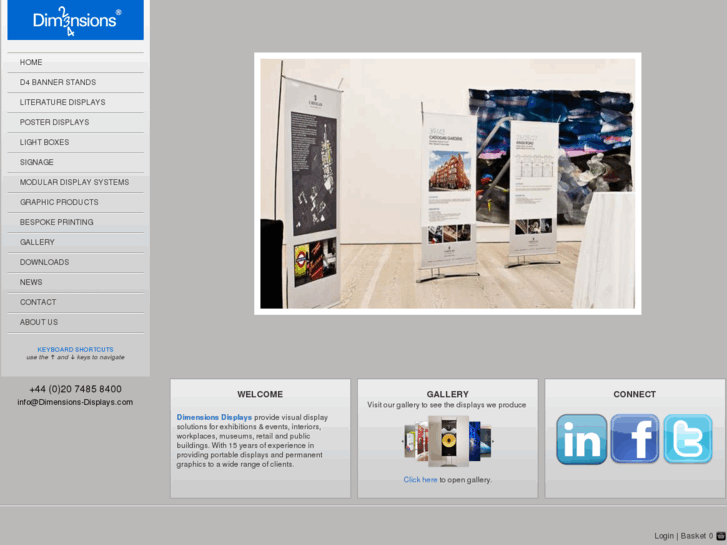The height and width of the screenshot is (545, 727).
Task: Go to the Home menu item
Action: [x=31, y=62]
